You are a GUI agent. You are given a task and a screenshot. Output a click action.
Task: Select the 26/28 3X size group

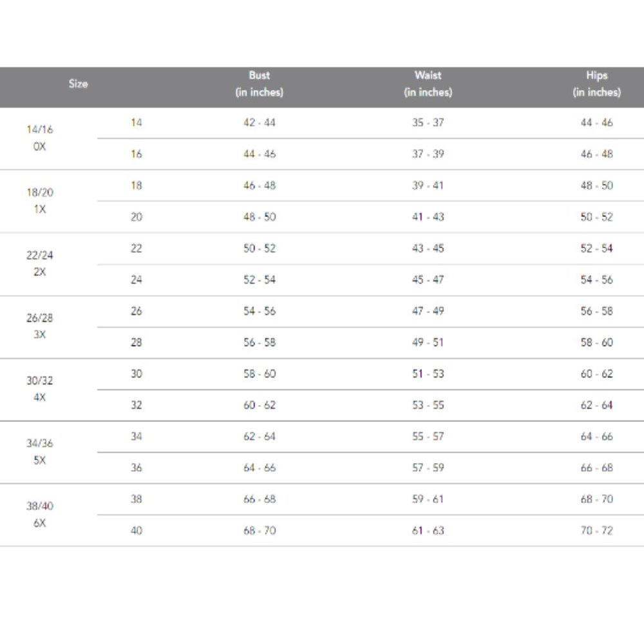[40, 326]
